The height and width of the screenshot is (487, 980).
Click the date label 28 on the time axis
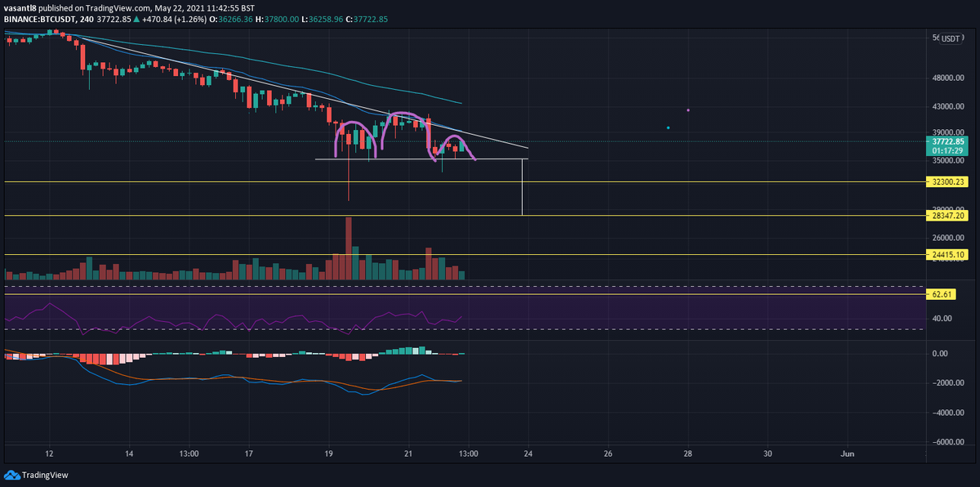688,453
